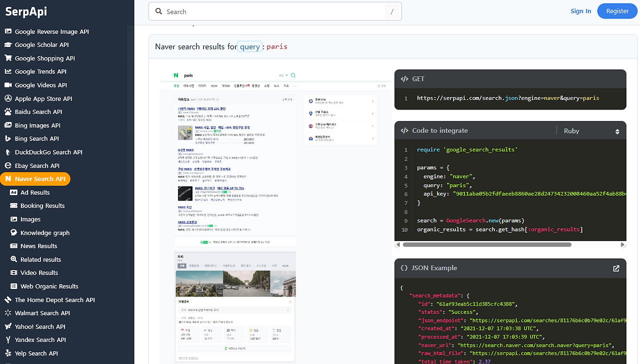Click the Yelp logo icon
The image size is (640, 364).
8,353
